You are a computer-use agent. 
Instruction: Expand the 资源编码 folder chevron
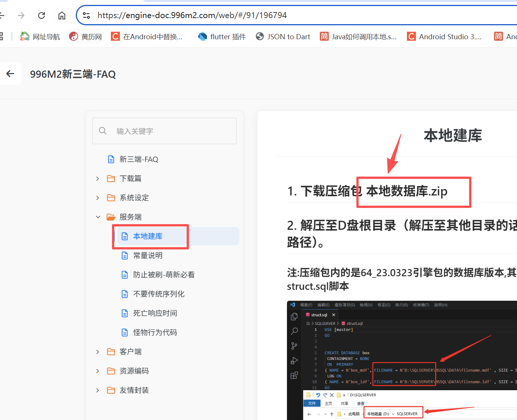[98, 371]
